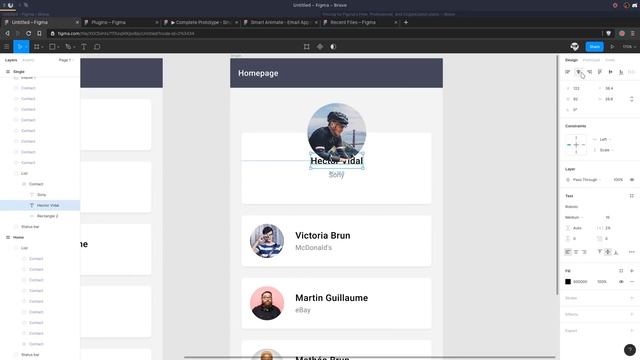
Task: Select Hector Vidal layer in layers list
Action: (x=40, y=205)
